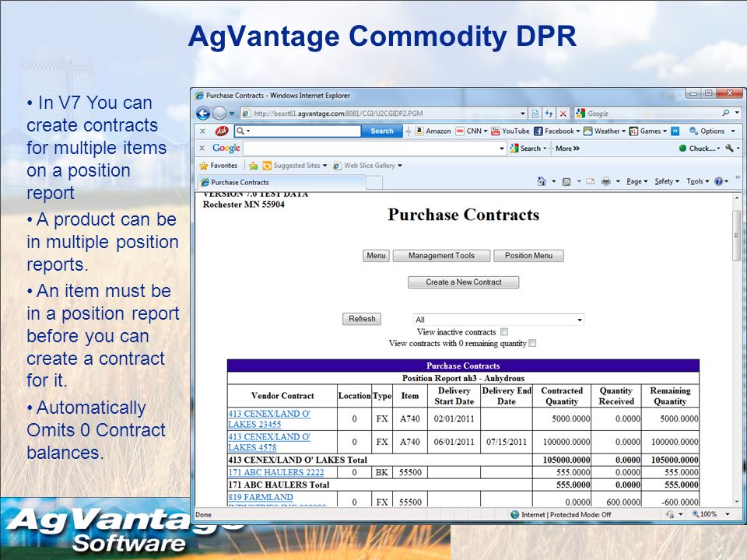Open the YouTube toolbar shortcut
This screenshot has height=560, width=747.
510,131
